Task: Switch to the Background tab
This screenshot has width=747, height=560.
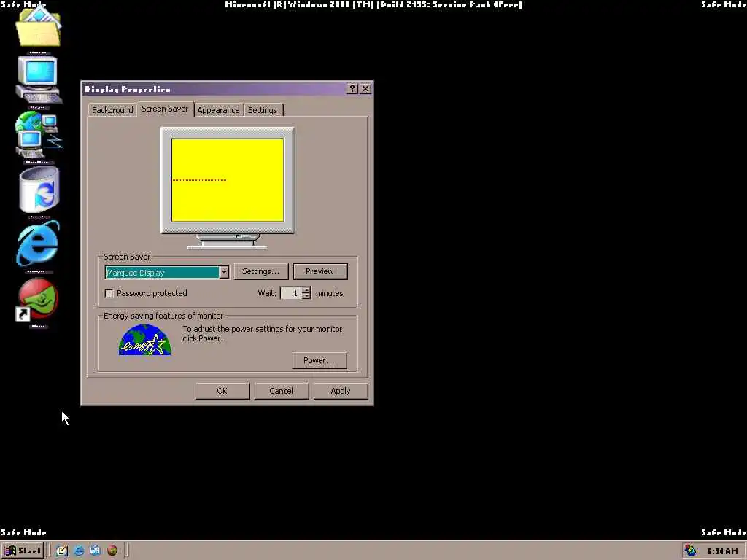Action: (112, 110)
